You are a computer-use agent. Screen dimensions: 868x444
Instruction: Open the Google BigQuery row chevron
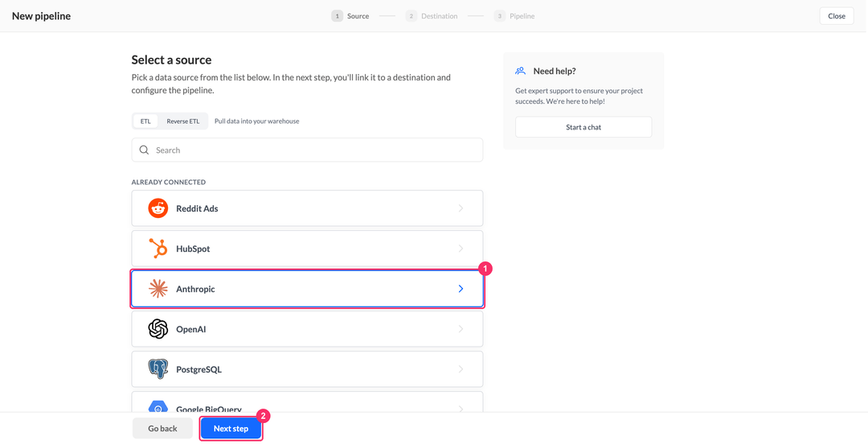461,409
